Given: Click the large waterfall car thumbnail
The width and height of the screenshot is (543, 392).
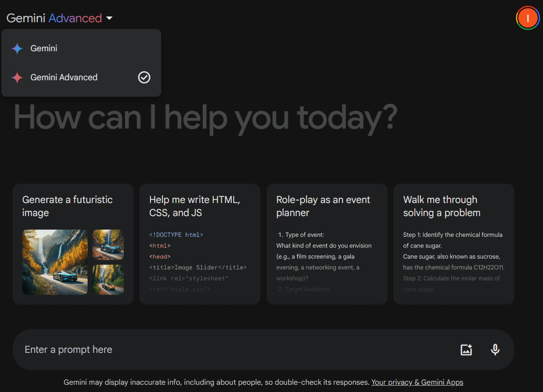Looking at the screenshot, I should pos(55,262).
